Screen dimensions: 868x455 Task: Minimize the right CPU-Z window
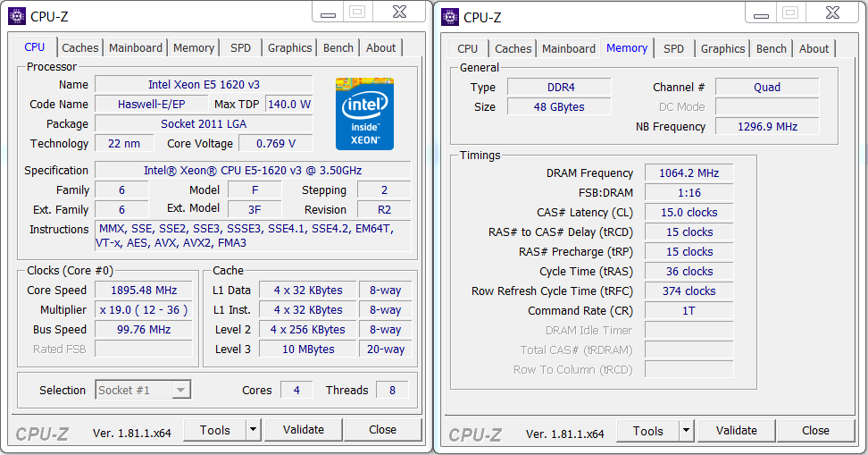point(761,13)
